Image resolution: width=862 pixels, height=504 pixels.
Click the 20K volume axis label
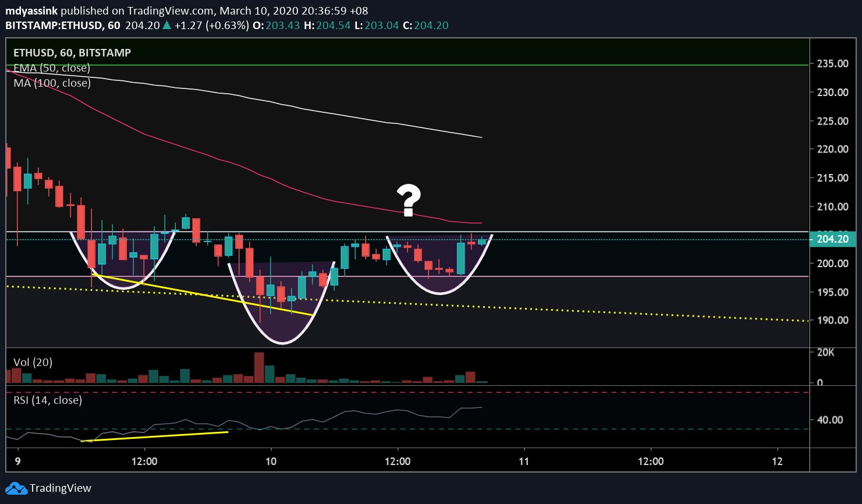click(825, 353)
